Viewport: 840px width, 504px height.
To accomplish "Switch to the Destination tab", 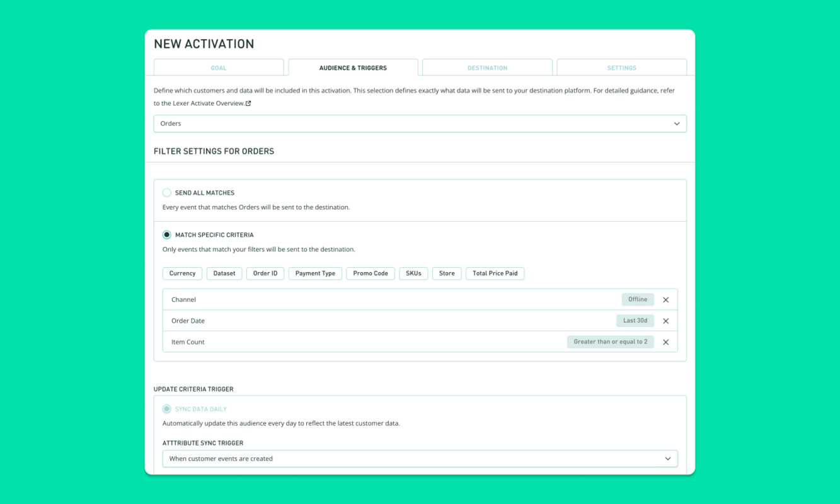I will tap(487, 67).
